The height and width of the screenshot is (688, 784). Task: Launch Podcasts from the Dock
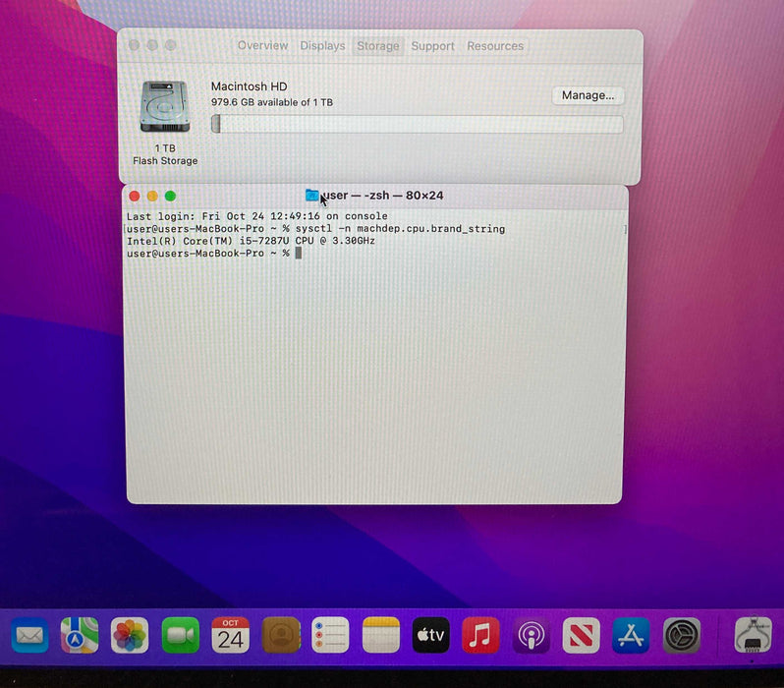(531, 636)
